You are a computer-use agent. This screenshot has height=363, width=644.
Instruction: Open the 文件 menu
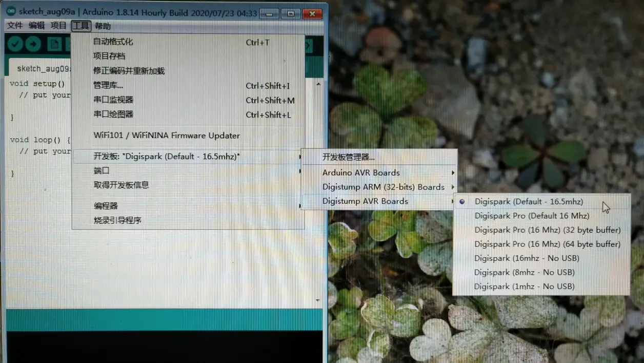pyautogui.click(x=15, y=26)
